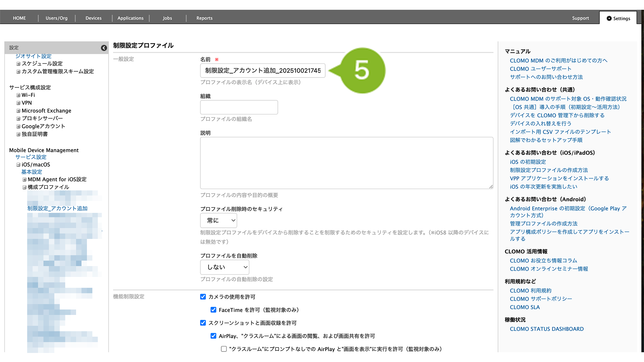Expand the Googleアカウント plus icon
The height and width of the screenshot is (362, 644).
pos(18,126)
